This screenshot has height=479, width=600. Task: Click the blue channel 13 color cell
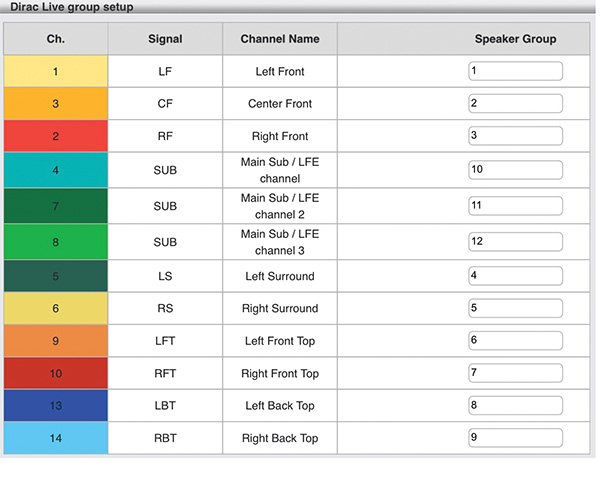point(55,406)
